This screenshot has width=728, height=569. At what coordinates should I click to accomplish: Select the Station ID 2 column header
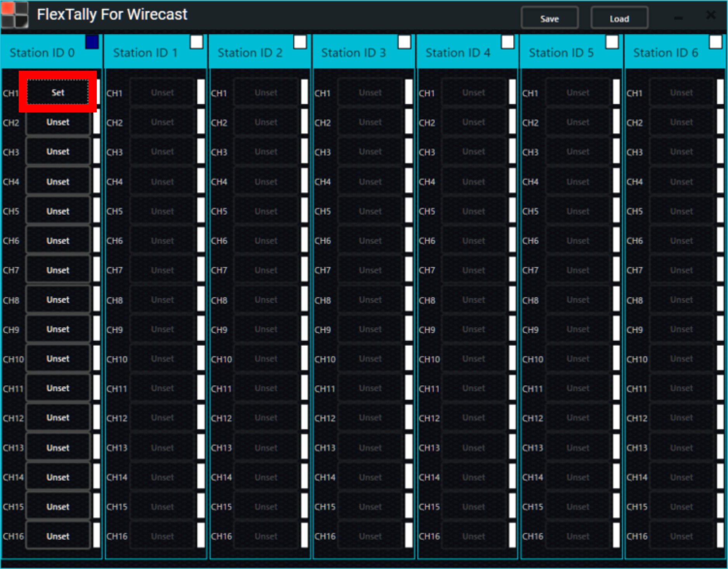coord(250,52)
